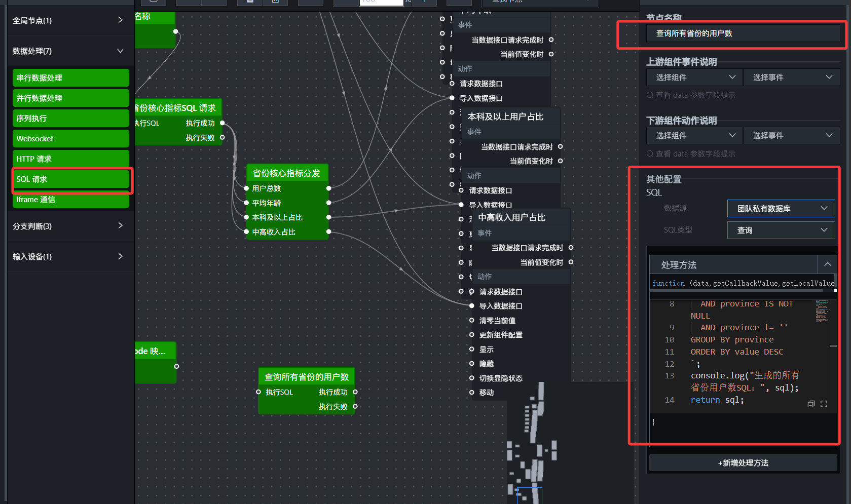Viewport: 851px width, 504px height.
Task: Expand the 全局节点(1) section
Action: pyautogui.click(x=71, y=20)
